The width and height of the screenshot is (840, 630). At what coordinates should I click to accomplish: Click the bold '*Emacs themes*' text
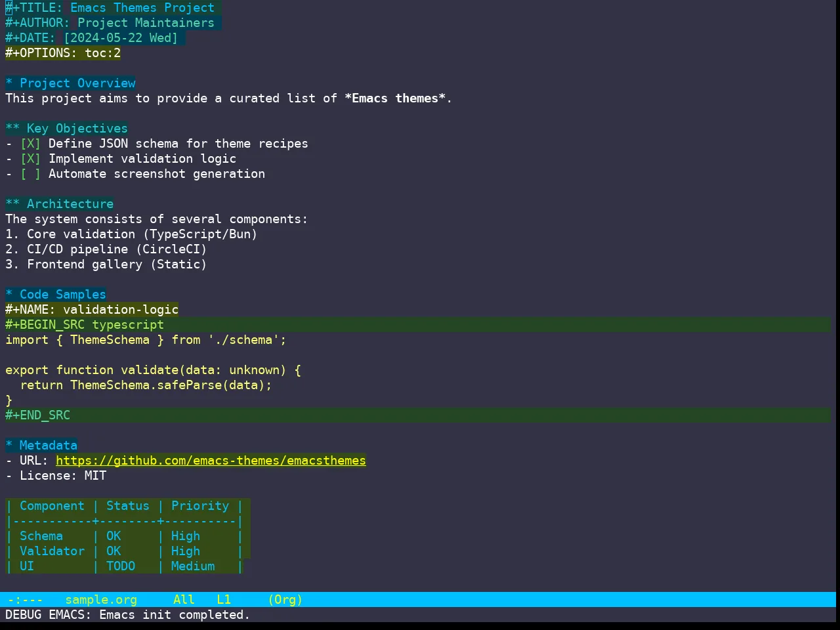point(395,98)
